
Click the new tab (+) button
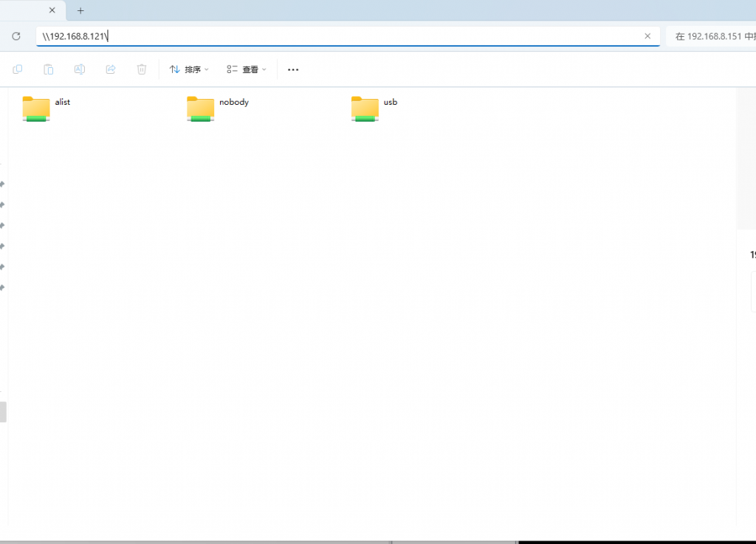[x=80, y=10]
